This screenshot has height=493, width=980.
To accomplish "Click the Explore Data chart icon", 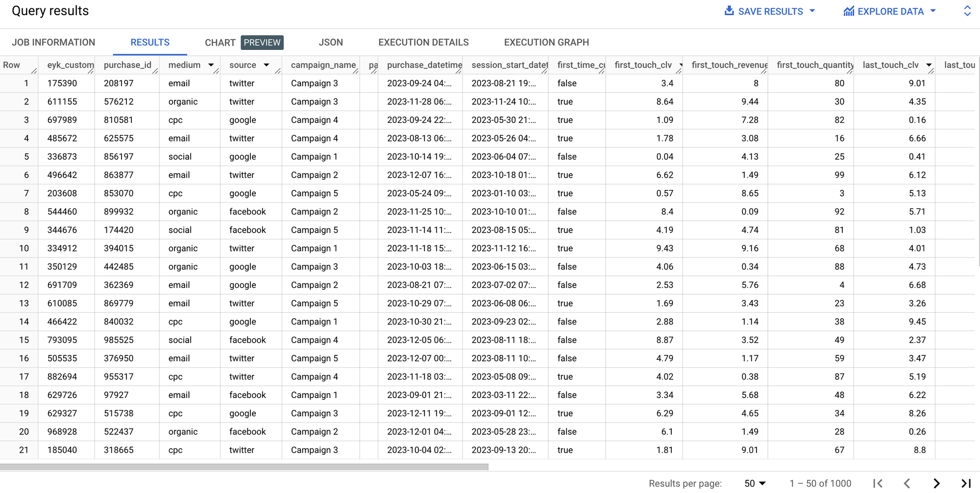I will pos(849,11).
